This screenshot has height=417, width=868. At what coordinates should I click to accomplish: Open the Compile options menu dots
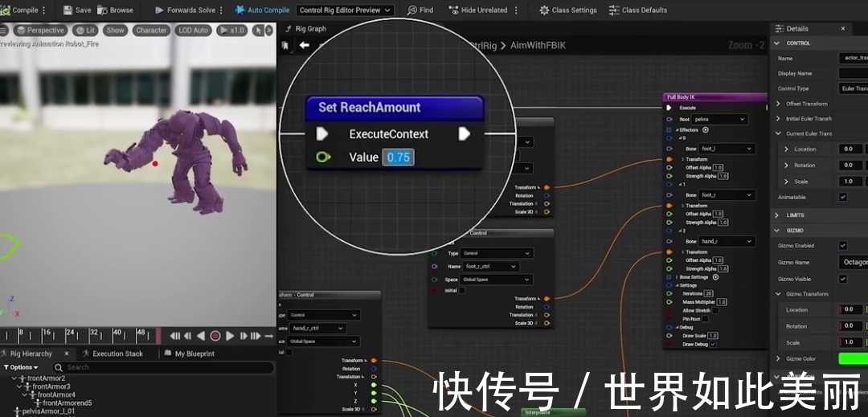[x=44, y=10]
